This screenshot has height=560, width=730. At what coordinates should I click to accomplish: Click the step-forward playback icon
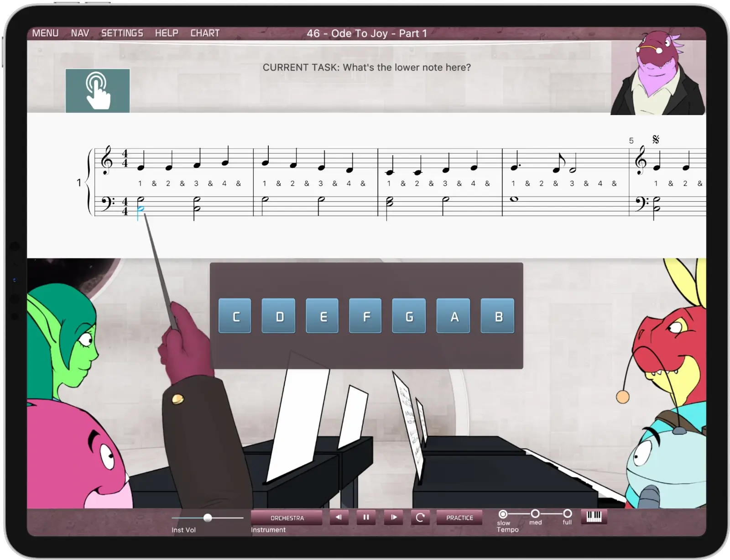[x=394, y=517]
